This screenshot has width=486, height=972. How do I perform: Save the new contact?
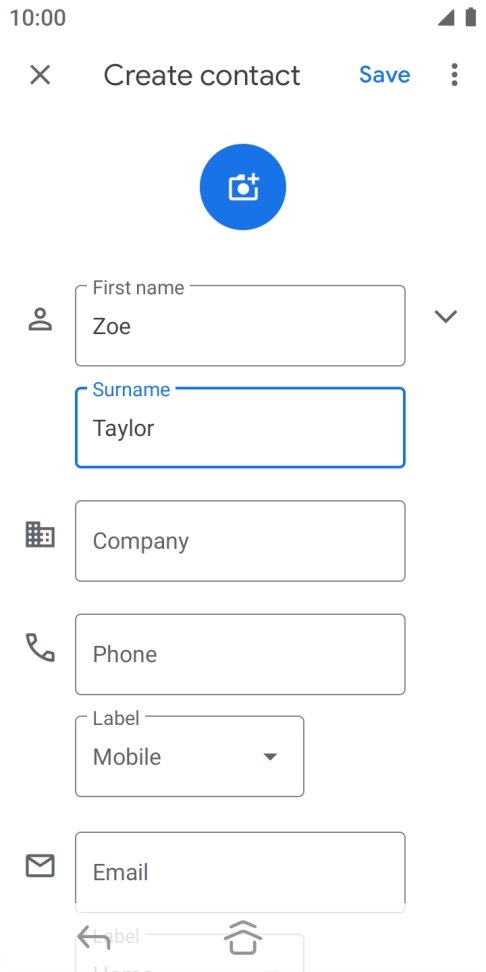[384, 75]
